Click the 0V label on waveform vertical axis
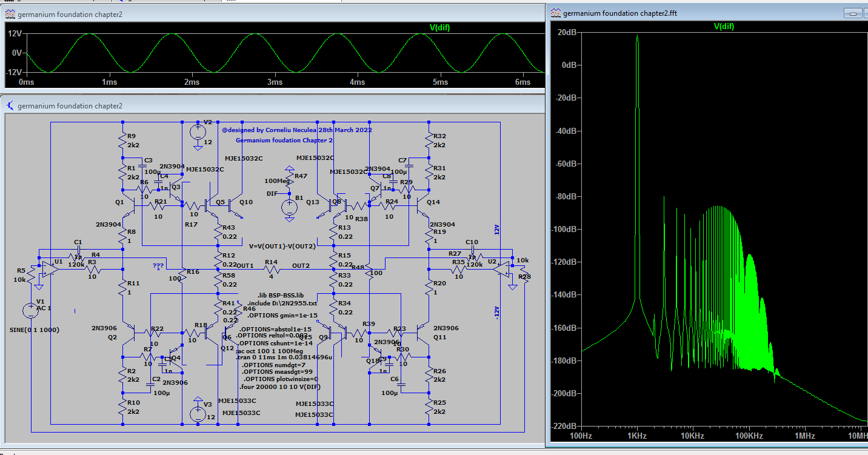The height and width of the screenshot is (455, 868). (x=17, y=53)
